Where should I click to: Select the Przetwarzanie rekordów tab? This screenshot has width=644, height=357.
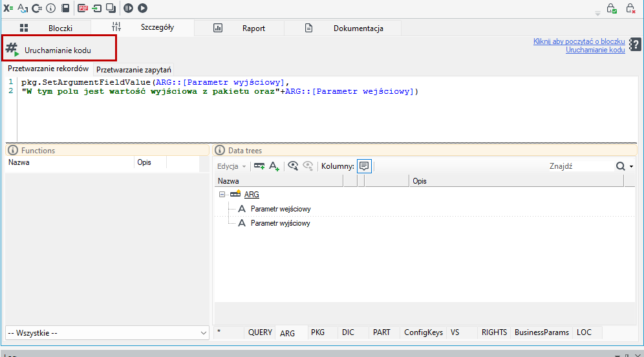coord(48,69)
